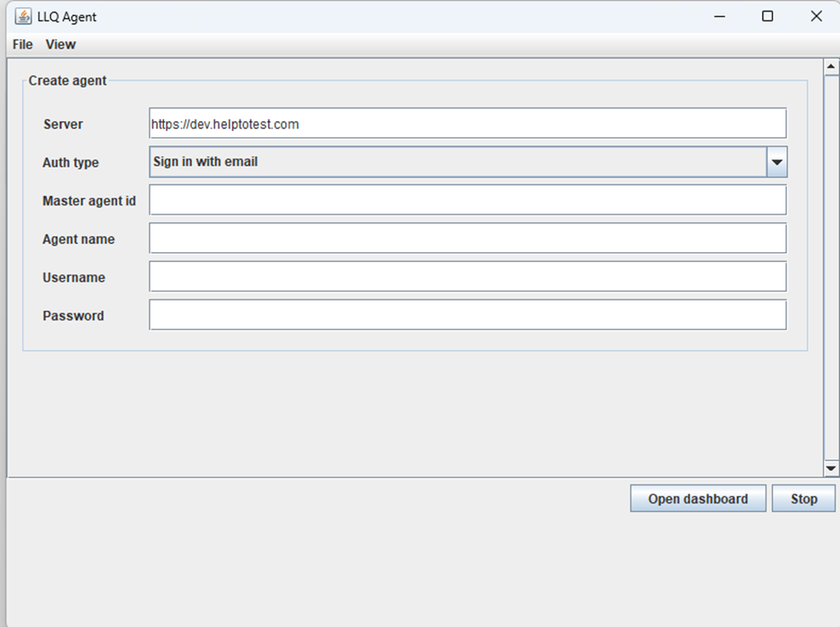This screenshot has height=627, width=840.
Task: Click the Create agent panel heading
Action: tap(67, 81)
